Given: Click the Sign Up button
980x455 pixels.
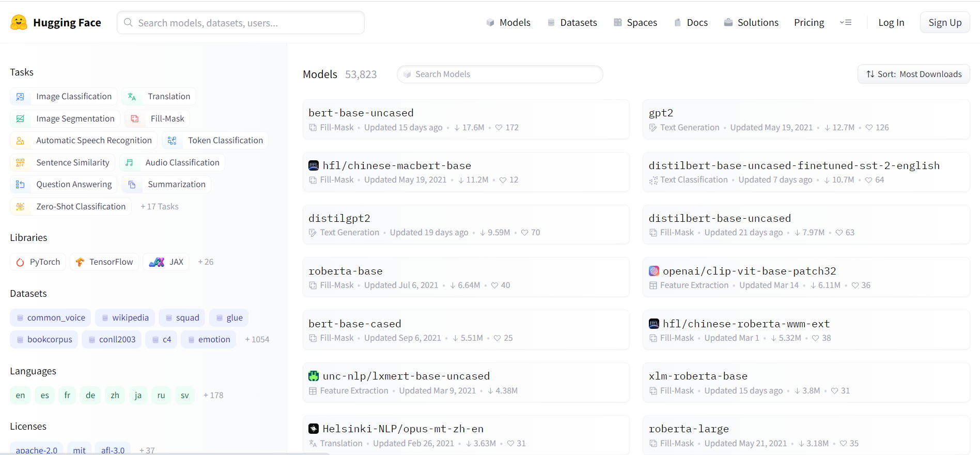Looking at the screenshot, I should 945,23.
